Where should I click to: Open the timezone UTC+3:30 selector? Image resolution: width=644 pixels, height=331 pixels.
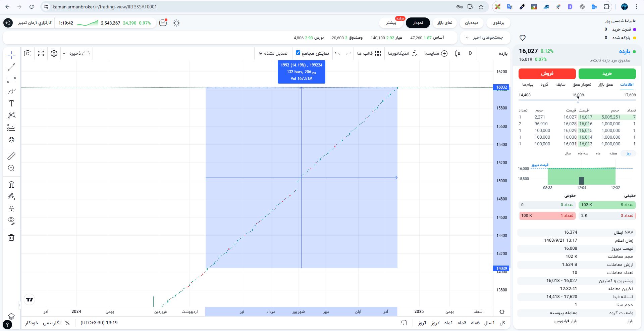click(x=99, y=323)
